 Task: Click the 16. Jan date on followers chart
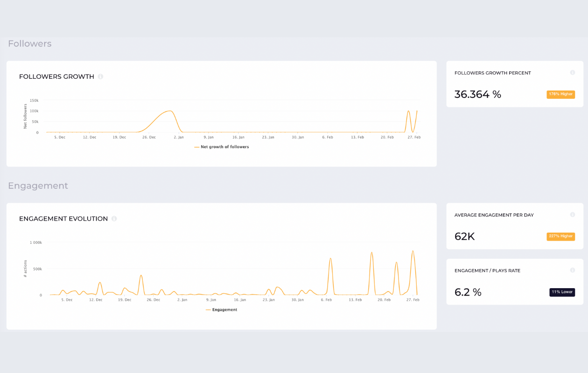point(238,138)
